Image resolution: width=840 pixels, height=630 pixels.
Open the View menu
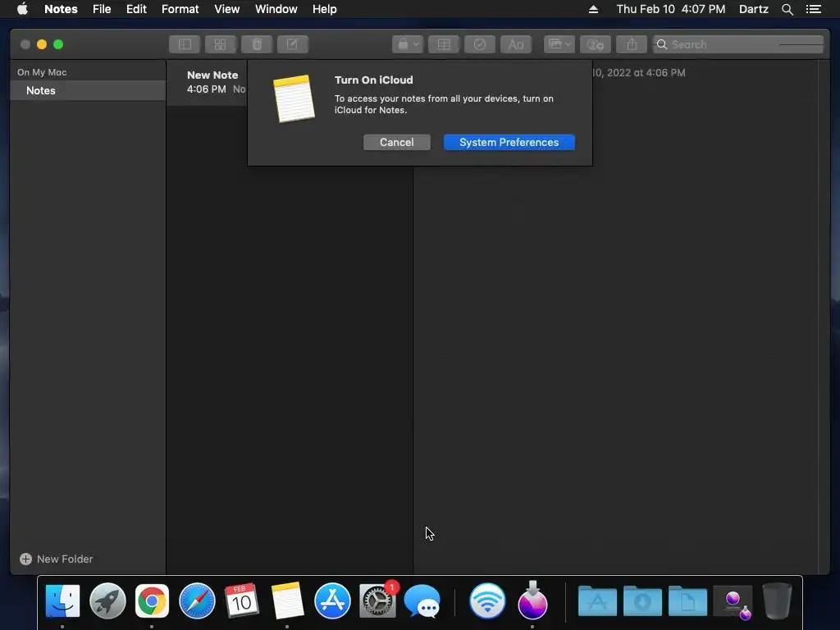(x=226, y=9)
